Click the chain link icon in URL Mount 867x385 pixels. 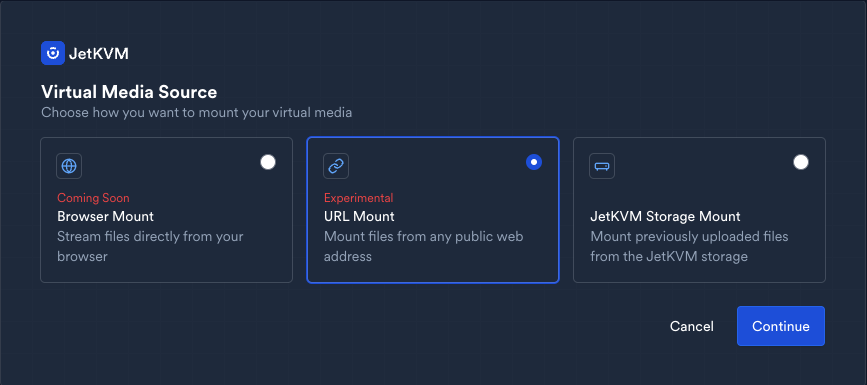336,166
